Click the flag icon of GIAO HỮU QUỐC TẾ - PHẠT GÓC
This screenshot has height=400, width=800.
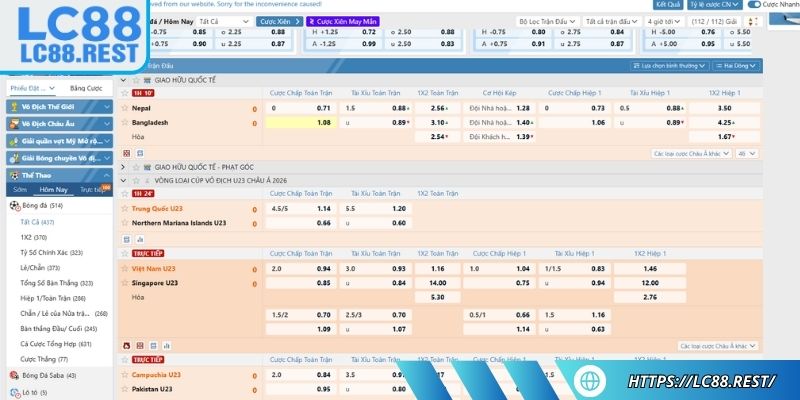pyautogui.click(x=147, y=167)
